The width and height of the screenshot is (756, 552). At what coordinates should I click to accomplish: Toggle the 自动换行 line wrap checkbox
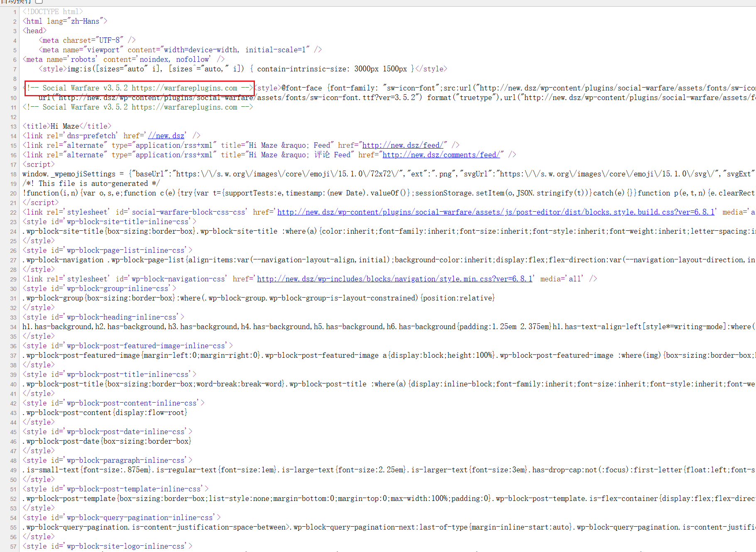pyautogui.click(x=39, y=1)
